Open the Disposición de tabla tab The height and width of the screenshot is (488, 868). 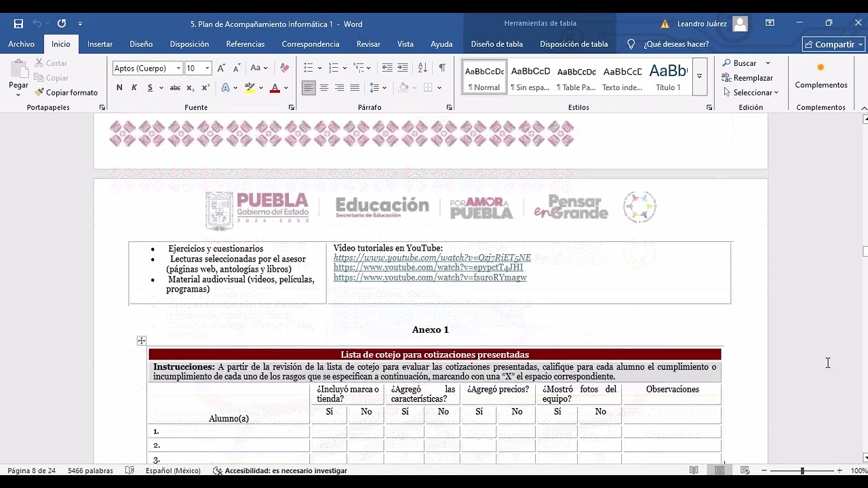tap(574, 44)
